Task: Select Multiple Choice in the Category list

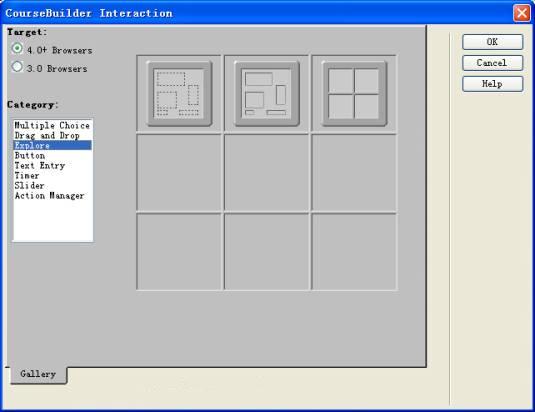Action: point(53,126)
